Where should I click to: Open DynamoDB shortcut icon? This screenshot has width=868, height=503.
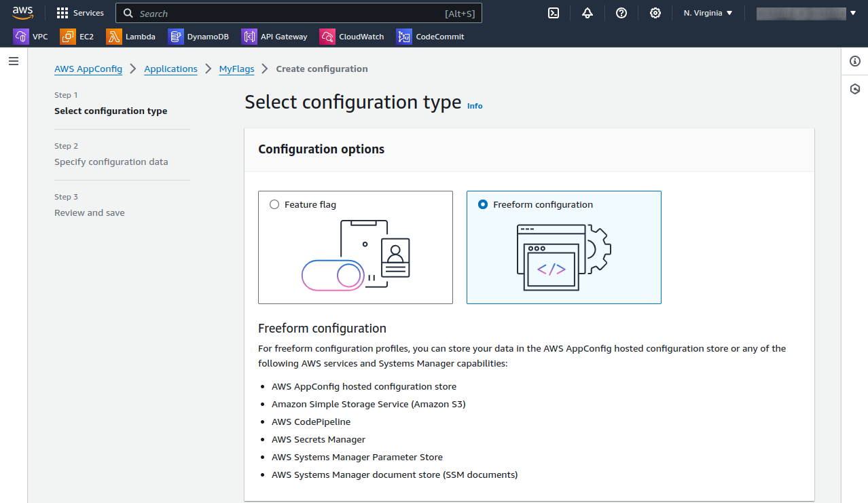pyautogui.click(x=176, y=37)
